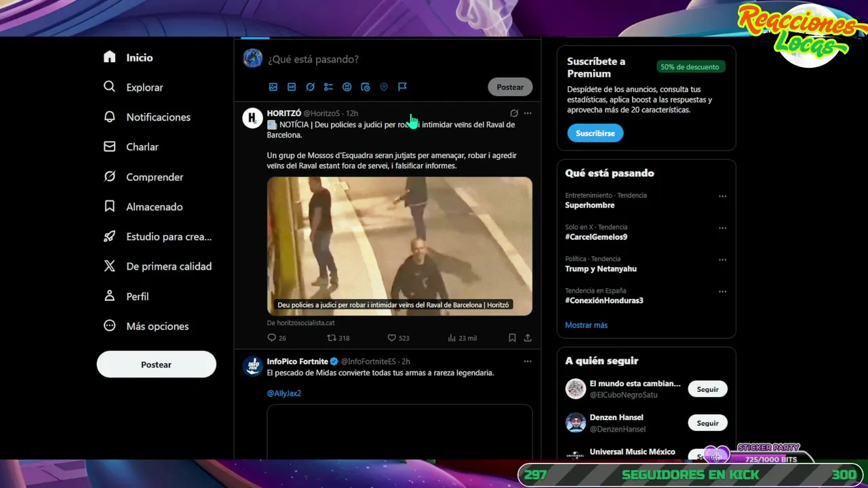Reply to the HORITZÓ post
Viewport: 868px width, 488px height.
(x=272, y=338)
